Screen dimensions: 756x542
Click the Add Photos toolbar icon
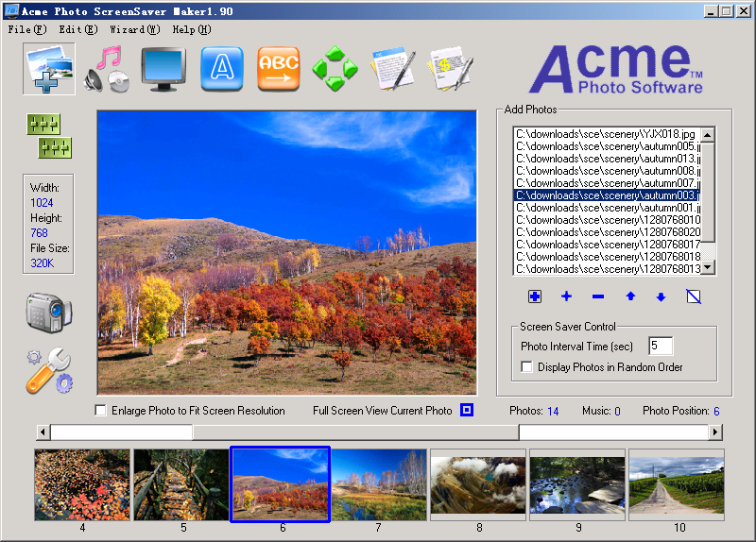[x=49, y=69]
